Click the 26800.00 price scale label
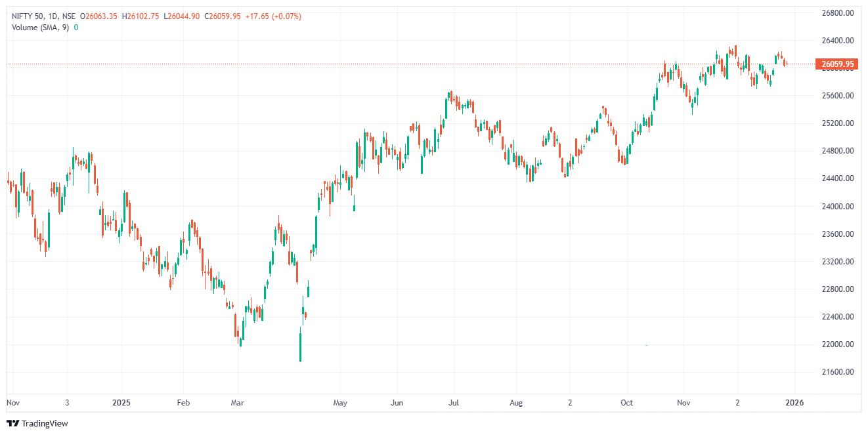The width and height of the screenshot is (868, 435). [x=837, y=13]
